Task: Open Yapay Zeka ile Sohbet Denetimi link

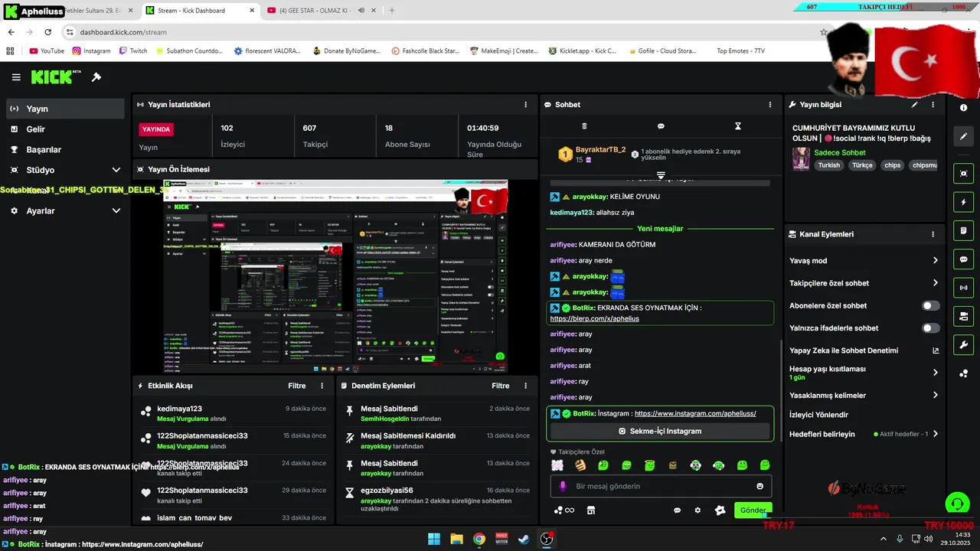Action: click(864, 350)
